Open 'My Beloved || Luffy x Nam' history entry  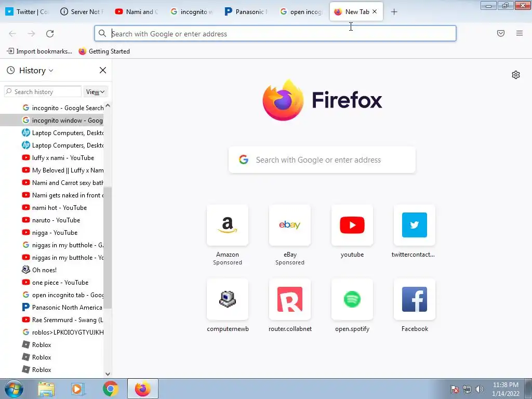click(63, 170)
